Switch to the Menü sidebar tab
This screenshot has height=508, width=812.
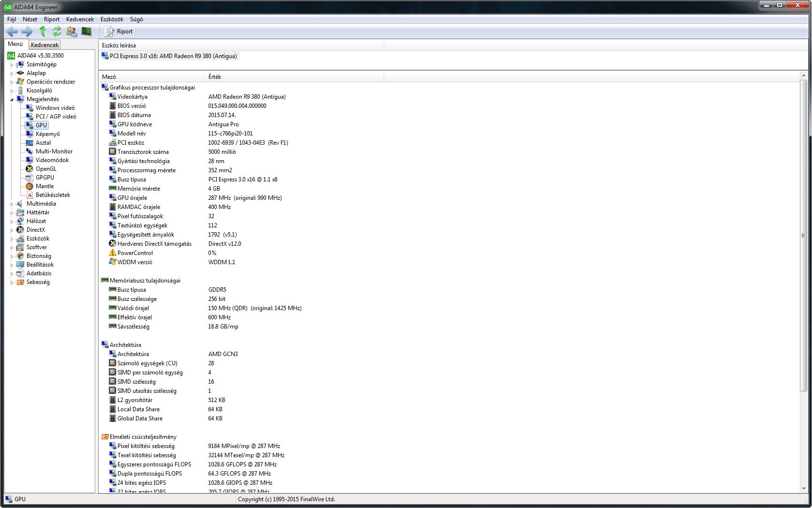click(x=15, y=44)
